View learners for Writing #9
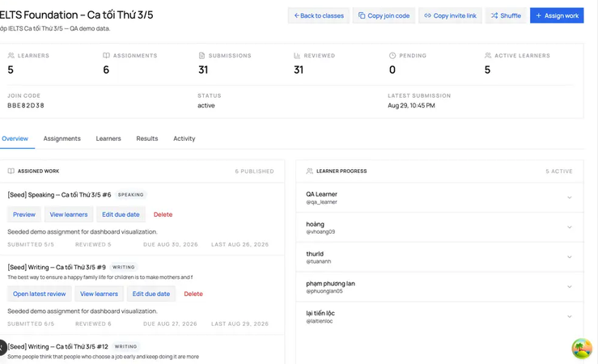This screenshot has height=364, width=598. [100, 294]
